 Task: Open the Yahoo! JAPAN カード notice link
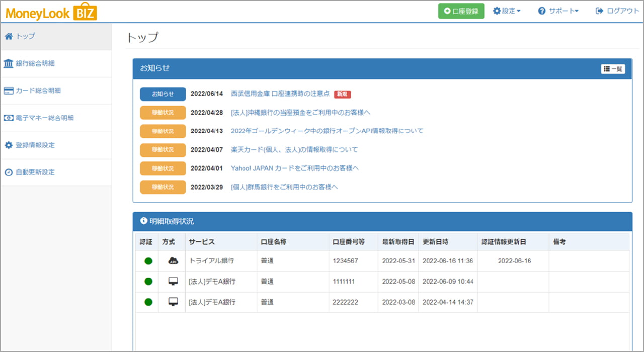coord(294,168)
